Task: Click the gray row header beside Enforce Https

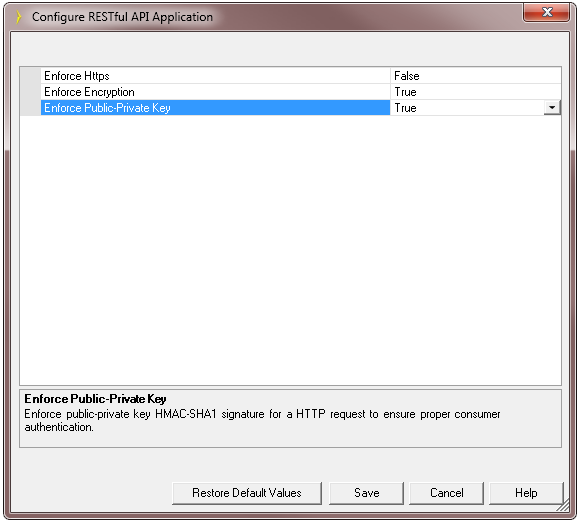Action: [x=31, y=76]
